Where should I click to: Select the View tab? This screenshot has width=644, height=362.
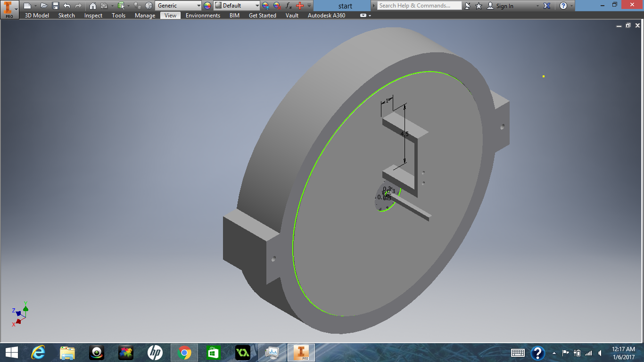(170, 16)
